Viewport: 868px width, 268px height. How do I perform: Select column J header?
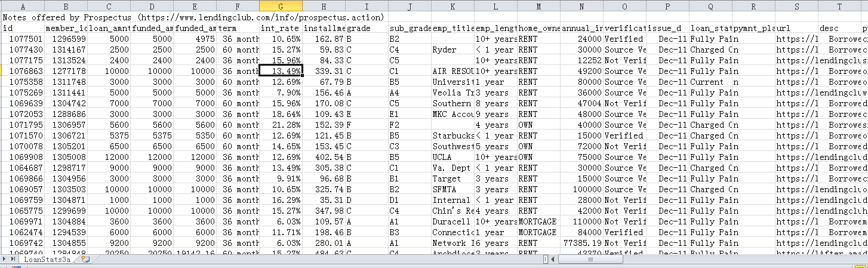(x=410, y=6)
